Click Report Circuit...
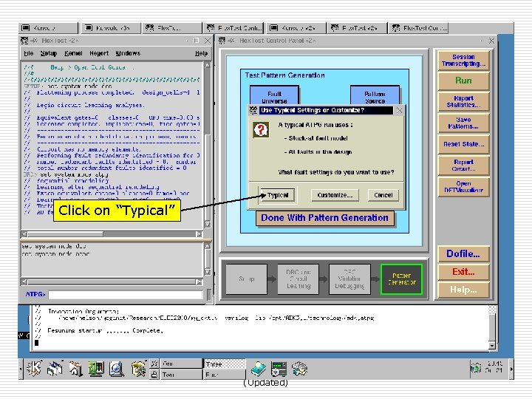Viewport: 532px width, 399px height. [463, 166]
